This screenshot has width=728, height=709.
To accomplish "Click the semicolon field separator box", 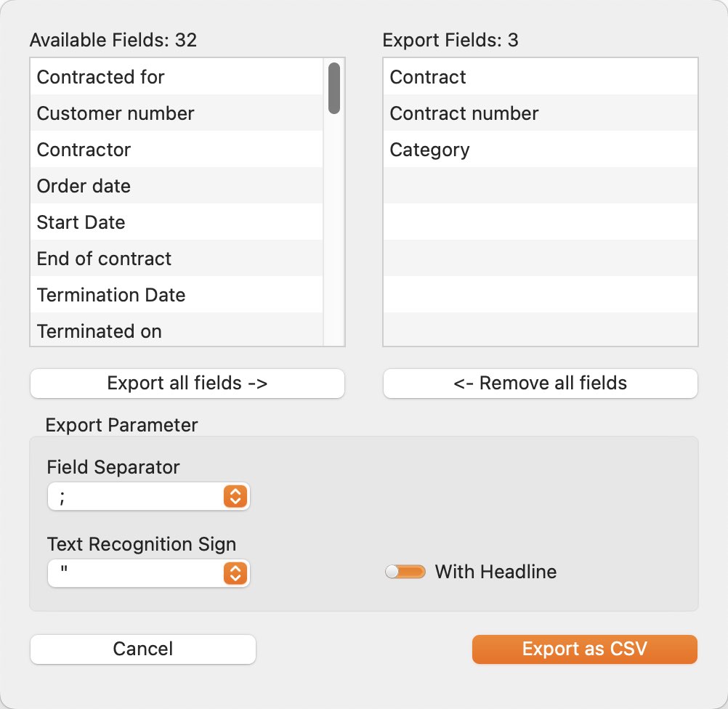I will point(148,496).
